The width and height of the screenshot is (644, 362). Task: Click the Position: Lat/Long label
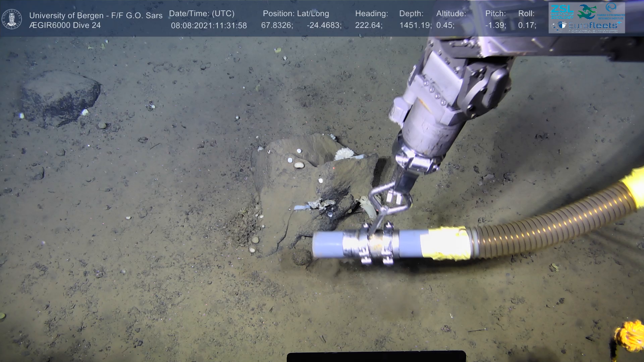(x=296, y=14)
